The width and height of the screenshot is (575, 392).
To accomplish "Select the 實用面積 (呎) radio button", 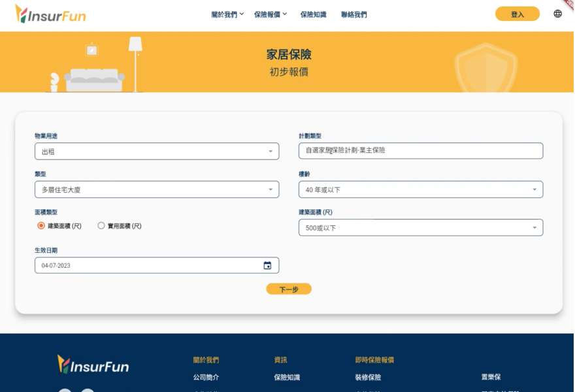I will (101, 225).
